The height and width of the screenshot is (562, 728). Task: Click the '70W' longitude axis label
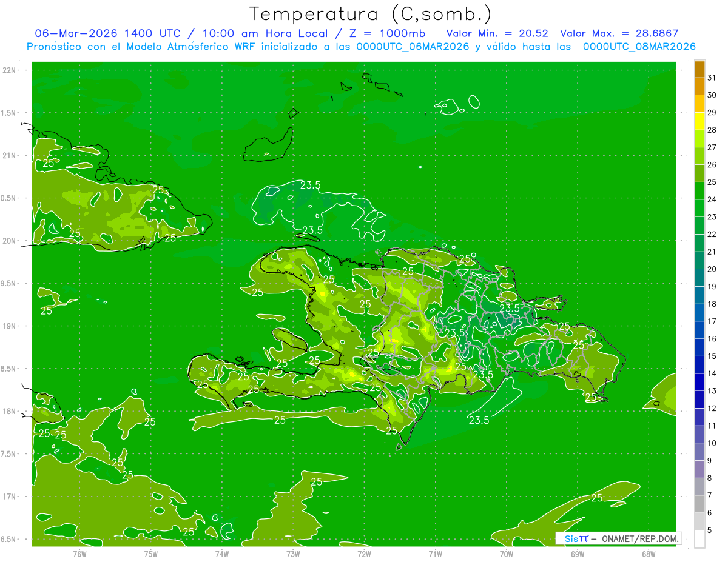point(506,553)
